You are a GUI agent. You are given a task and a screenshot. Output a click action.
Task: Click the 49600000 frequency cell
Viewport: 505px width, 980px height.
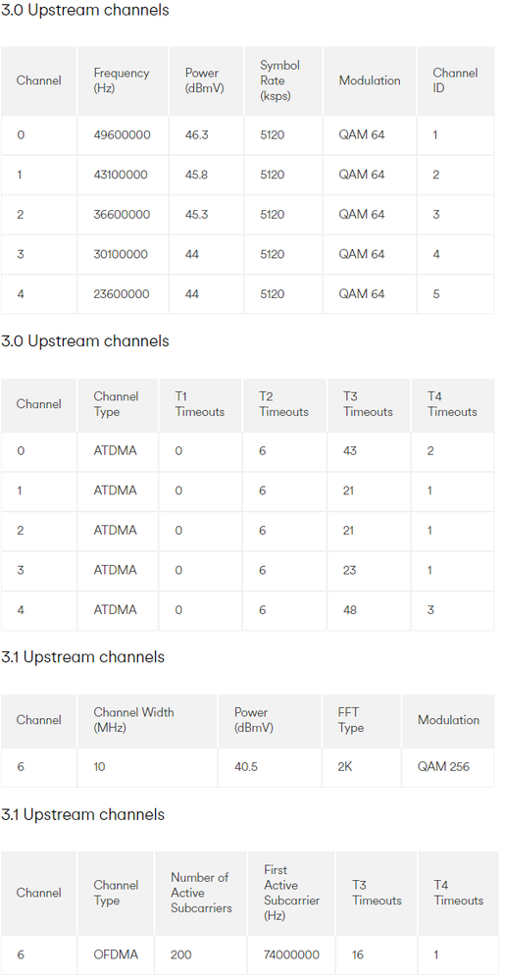click(x=123, y=135)
